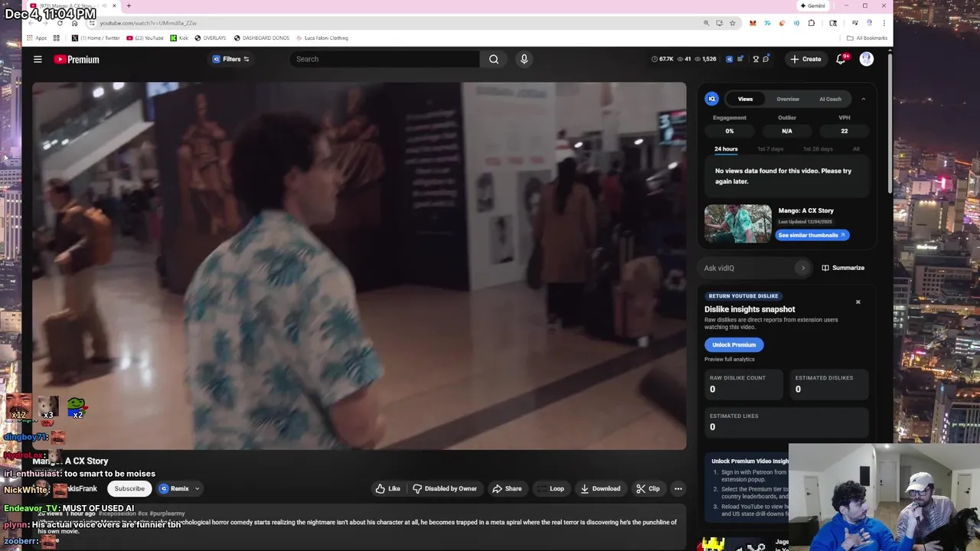Viewport: 980px width, 551px height.
Task: Open YouTube notifications bell
Action: 841,59
